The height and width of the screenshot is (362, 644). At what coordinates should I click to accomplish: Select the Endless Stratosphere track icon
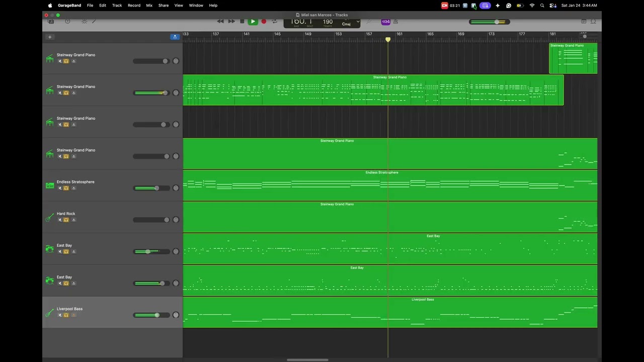(x=50, y=186)
